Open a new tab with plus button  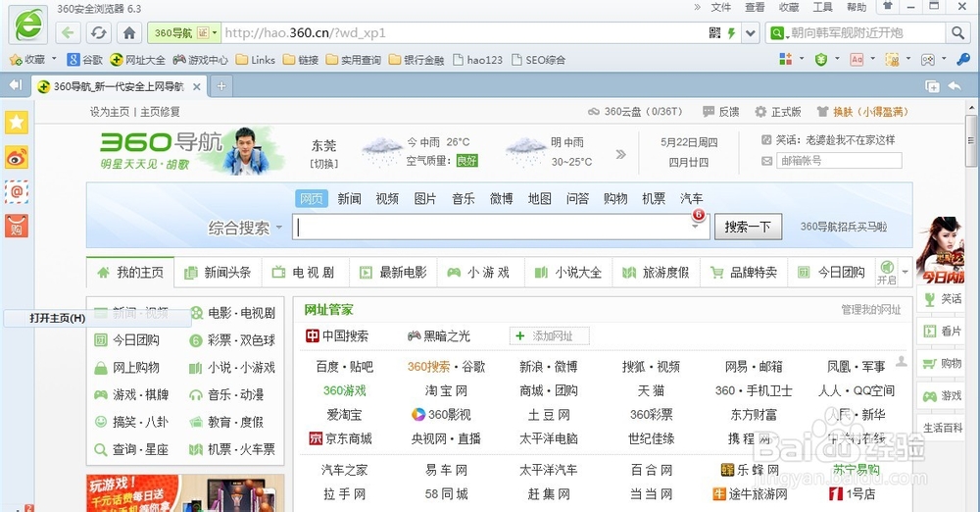pos(221,86)
